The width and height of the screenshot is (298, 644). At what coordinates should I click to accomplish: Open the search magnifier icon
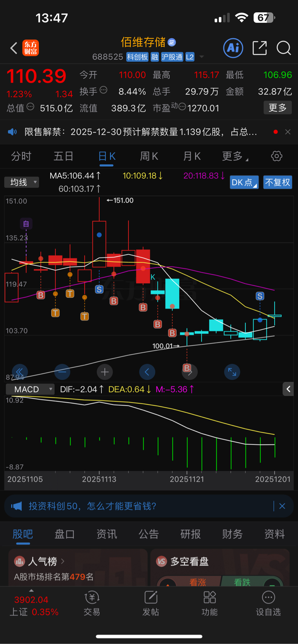coord(284,48)
